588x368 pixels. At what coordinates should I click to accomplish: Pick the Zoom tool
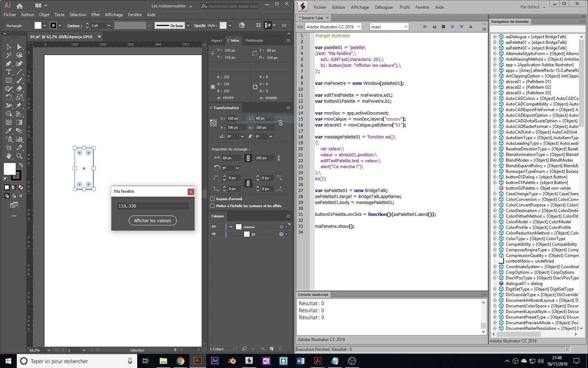tap(19, 156)
